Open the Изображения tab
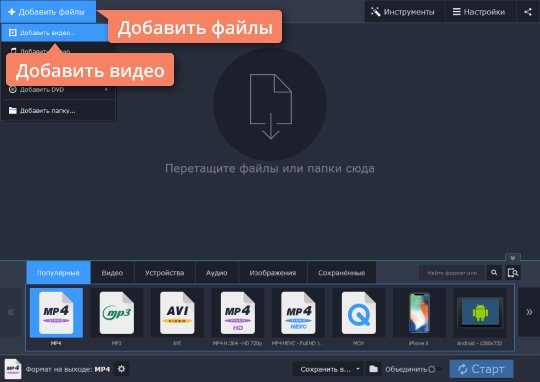Image resolution: width=540 pixels, height=382 pixels. point(273,273)
